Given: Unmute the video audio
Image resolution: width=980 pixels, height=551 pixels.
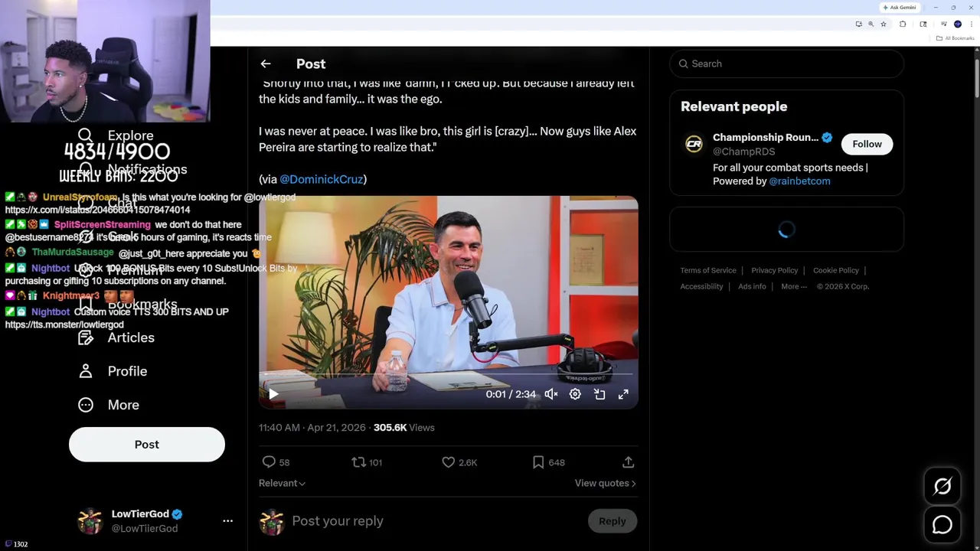Looking at the screenshot, I should pos(551,394).
